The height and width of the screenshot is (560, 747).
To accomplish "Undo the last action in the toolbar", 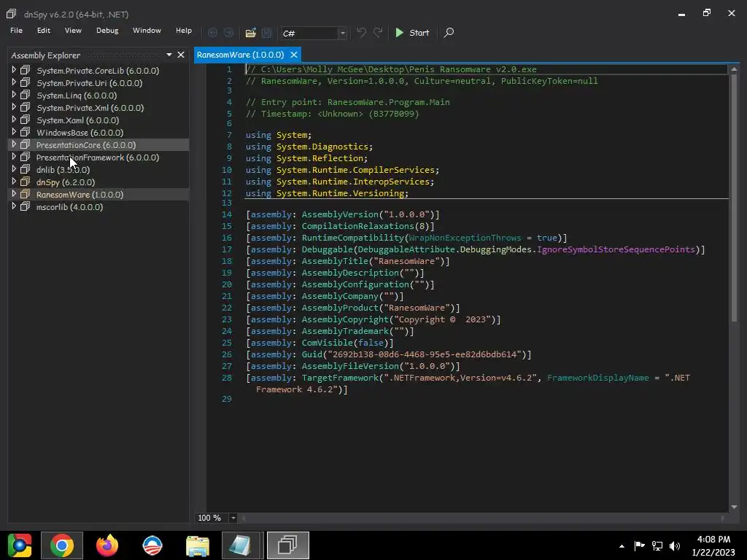I will pos(362,32).
